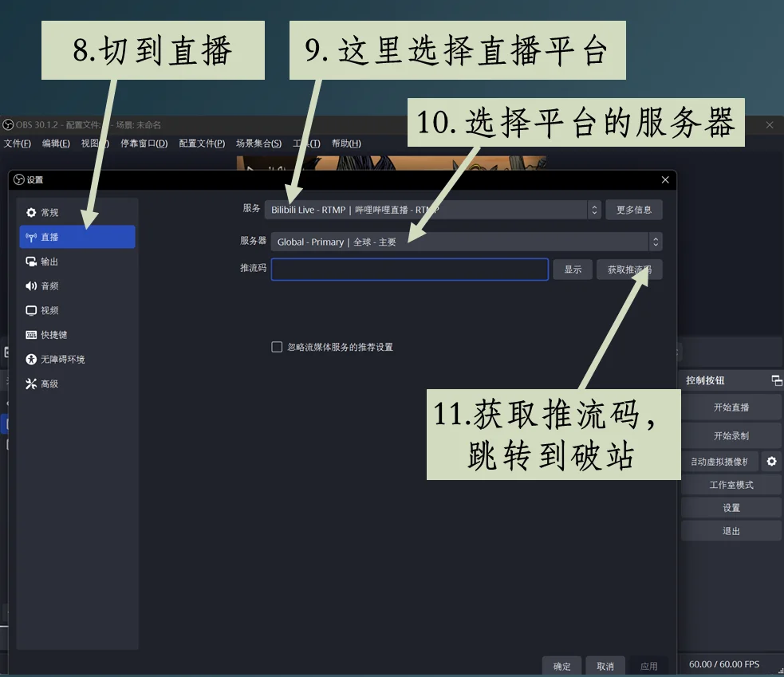Focus the stream key (推流码) input field
This screenshot has height=677, width=784.
coord(409,270)
